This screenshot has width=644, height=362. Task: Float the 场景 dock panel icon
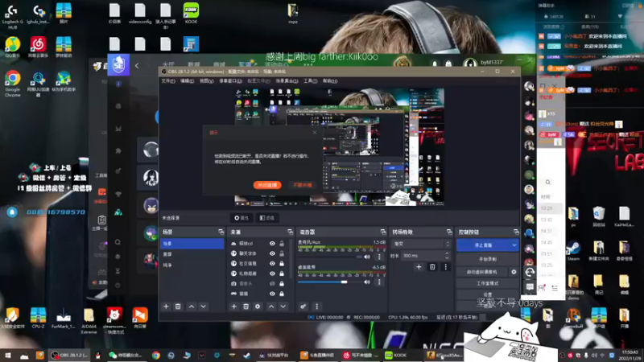point(221,232)
